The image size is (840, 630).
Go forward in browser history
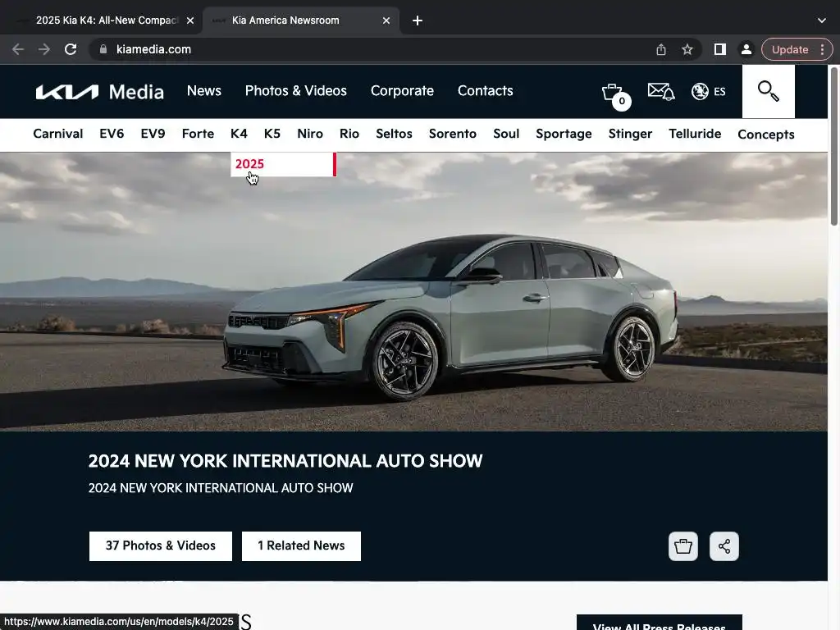(x=44, y=49)
